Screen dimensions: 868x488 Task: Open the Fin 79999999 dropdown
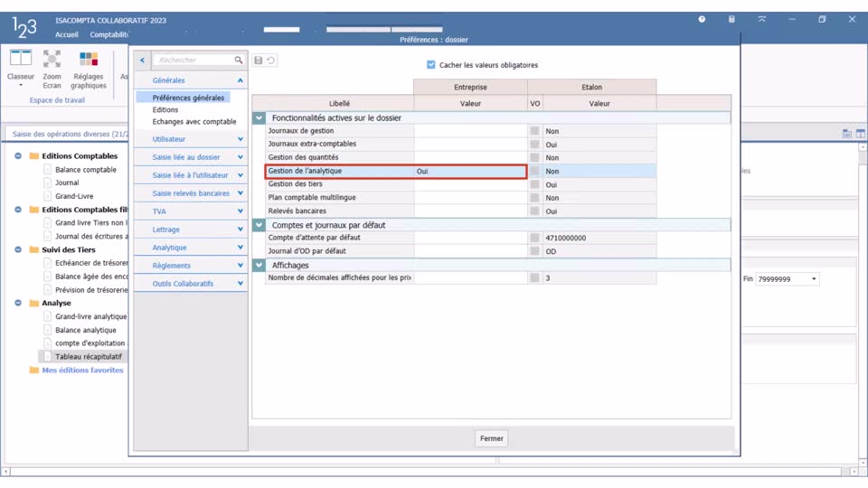[x=814, y=279]
